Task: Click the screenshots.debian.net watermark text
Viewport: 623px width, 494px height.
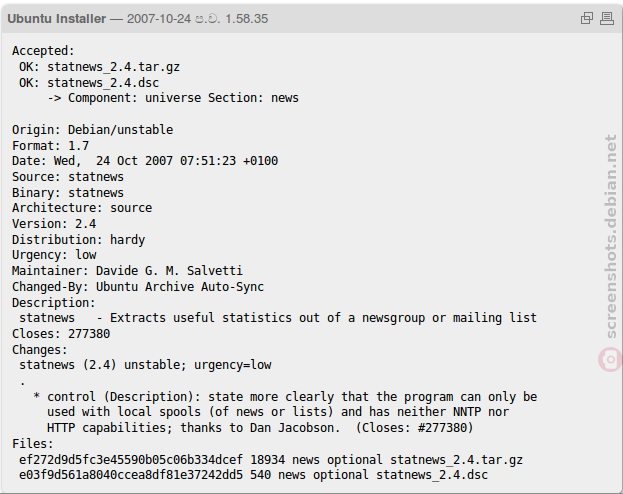Action: tap(610, 236)
